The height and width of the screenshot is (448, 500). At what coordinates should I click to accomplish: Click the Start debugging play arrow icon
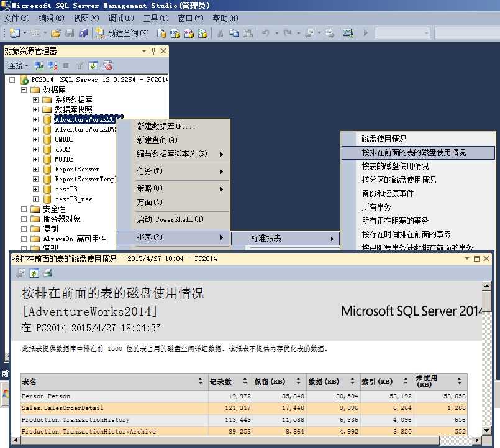(x=365, y=33)
